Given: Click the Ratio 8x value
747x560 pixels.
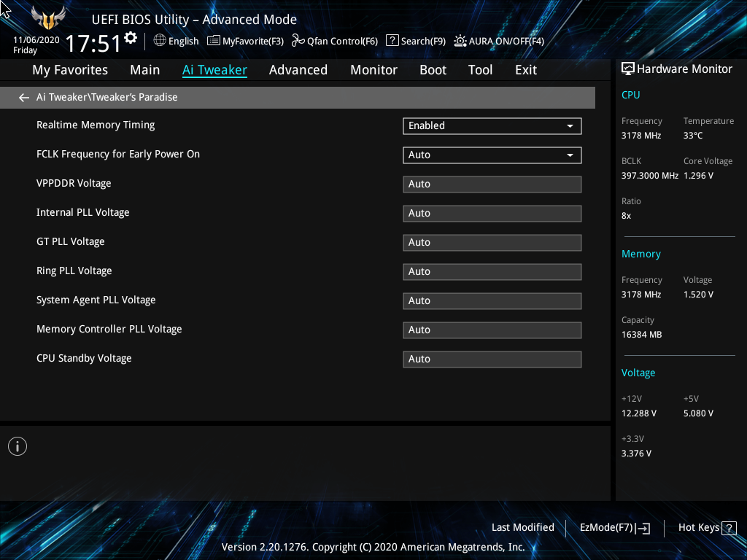Looking at the screenshot, I should point(626,216).
